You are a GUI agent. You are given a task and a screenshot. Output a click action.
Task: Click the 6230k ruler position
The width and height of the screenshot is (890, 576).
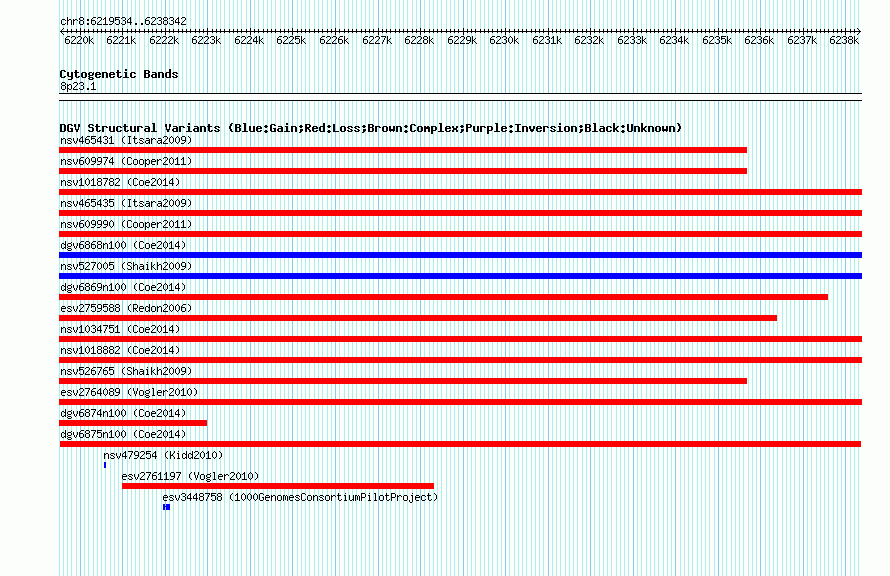pos(504,40)
